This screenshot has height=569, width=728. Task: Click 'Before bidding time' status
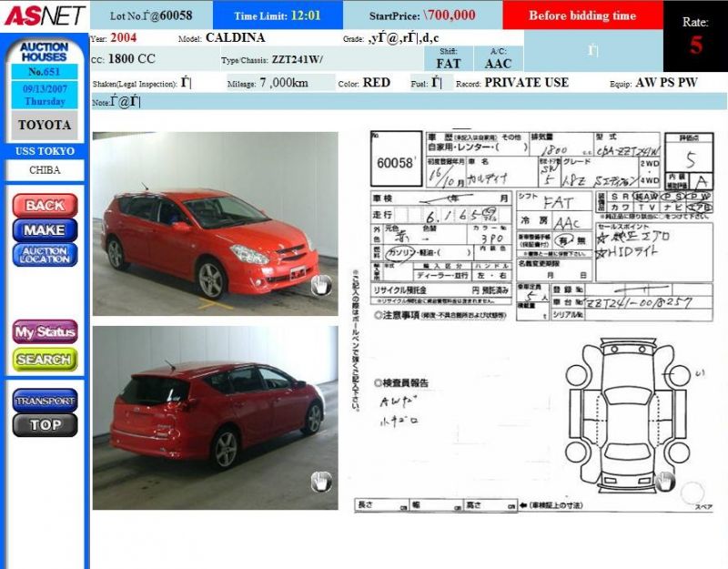coord(582,15)
